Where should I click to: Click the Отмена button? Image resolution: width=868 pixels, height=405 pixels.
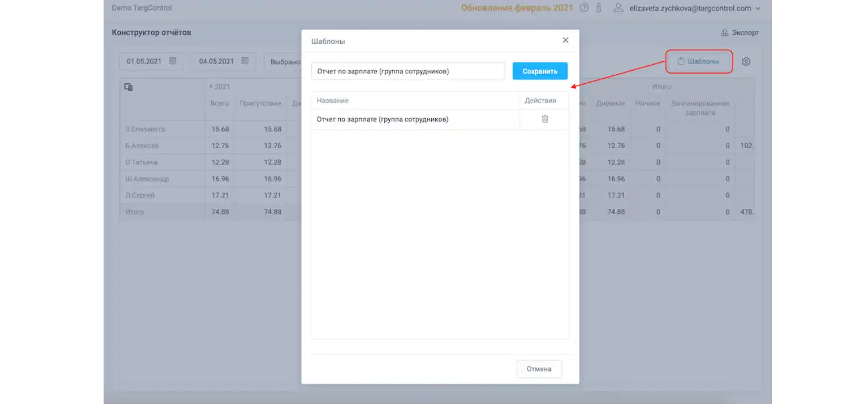coord(539,369)
